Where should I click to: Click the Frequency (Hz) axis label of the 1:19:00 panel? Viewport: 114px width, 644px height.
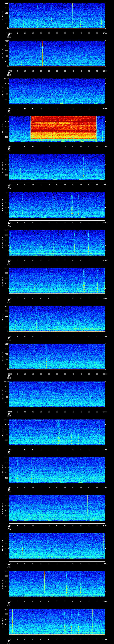(x=3, y=129)
